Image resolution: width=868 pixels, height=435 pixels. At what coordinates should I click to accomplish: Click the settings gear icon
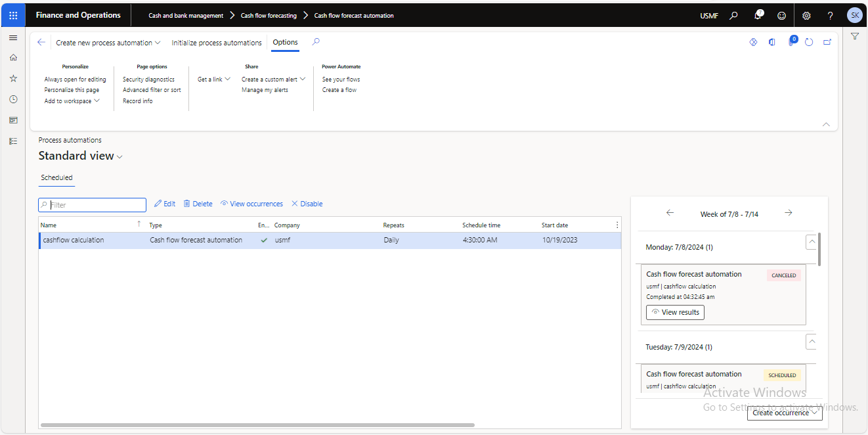[806, 15]
